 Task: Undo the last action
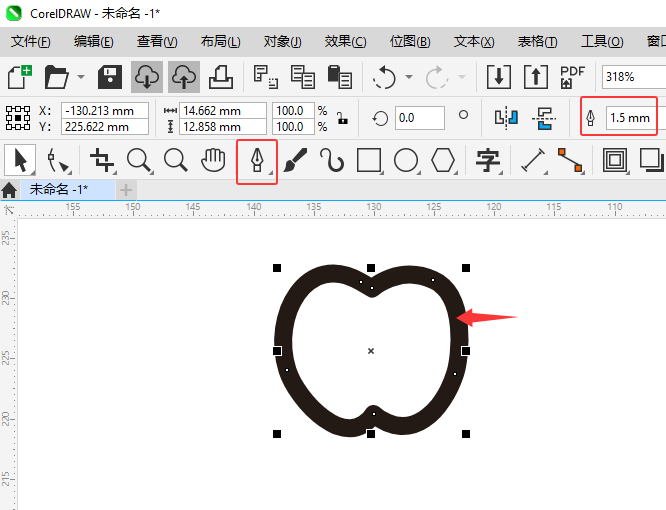pos(384,77)
